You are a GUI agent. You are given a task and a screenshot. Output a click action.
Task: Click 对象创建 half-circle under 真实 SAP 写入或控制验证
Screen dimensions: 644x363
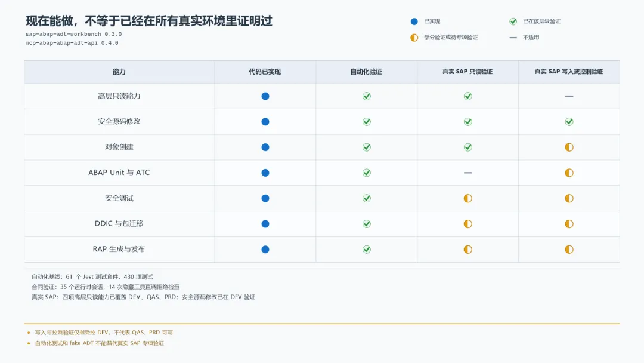click(x=569, y=147)
